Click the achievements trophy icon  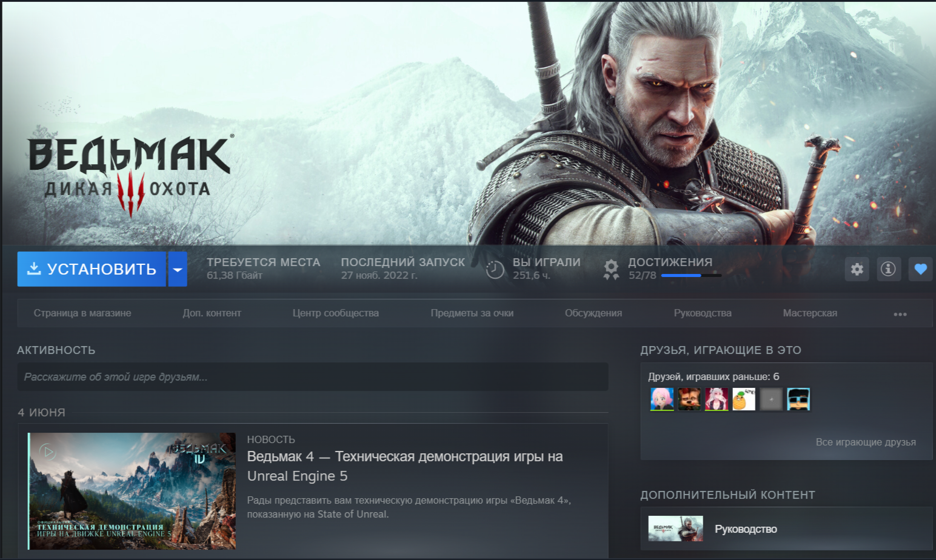click(x=611, y=270)
